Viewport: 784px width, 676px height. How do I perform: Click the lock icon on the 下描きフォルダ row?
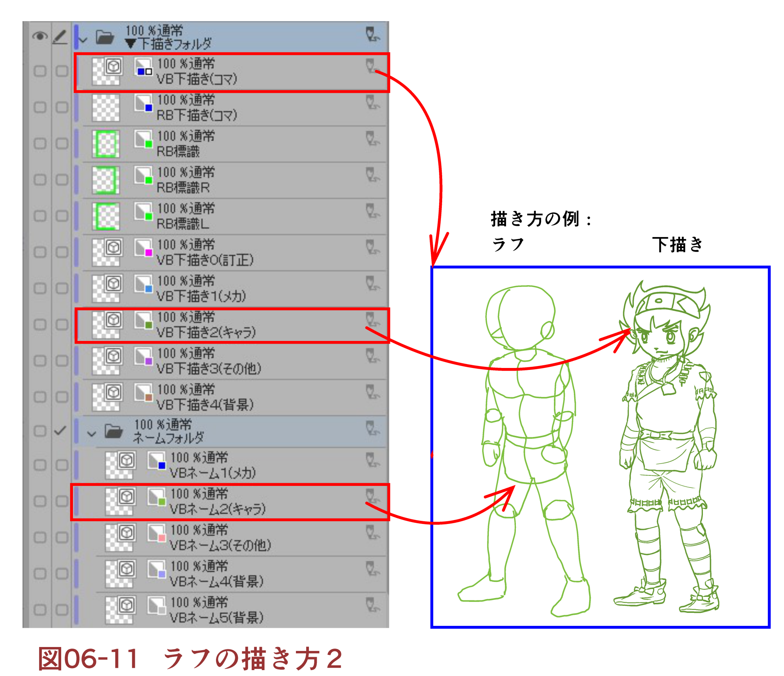click(x=372, y=34)
